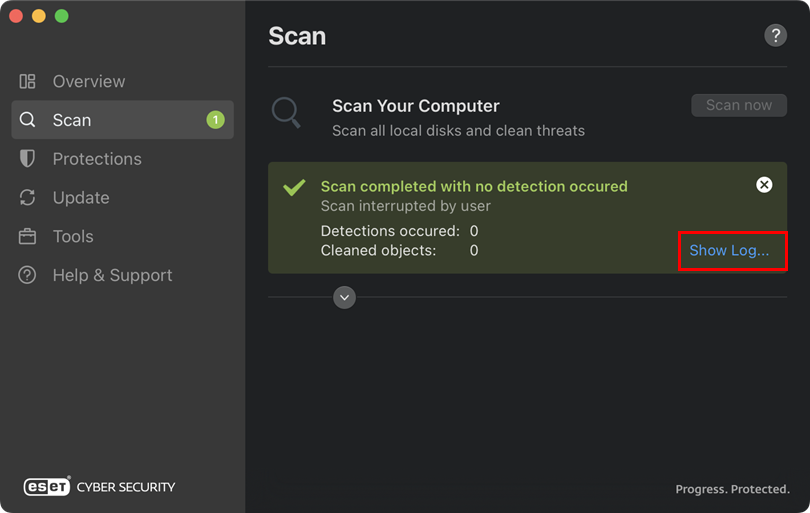Expand the chevron below the scan result
This screenshot has width=810, height=513.
pos(345,297)
